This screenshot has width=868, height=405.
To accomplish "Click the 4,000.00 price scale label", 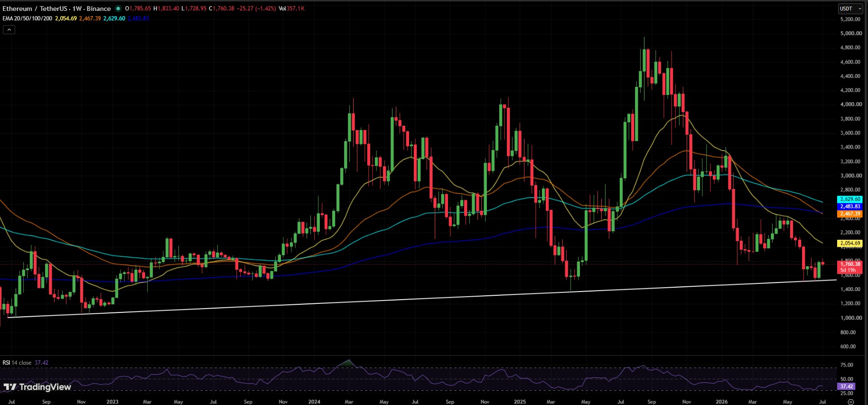I will [x=851, y=104].
